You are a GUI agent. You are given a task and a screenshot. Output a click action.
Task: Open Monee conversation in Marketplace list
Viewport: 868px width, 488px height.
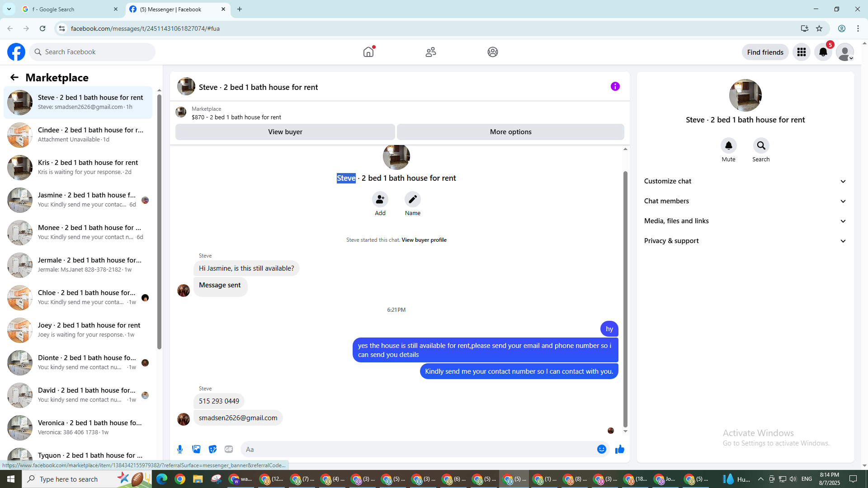pos(78,233)
